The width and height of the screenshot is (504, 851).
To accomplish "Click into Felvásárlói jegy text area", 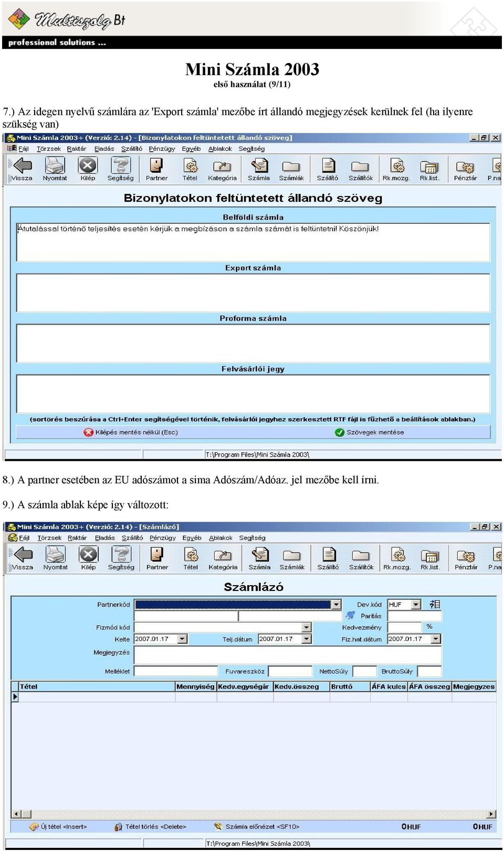I will tap(253, 393).
